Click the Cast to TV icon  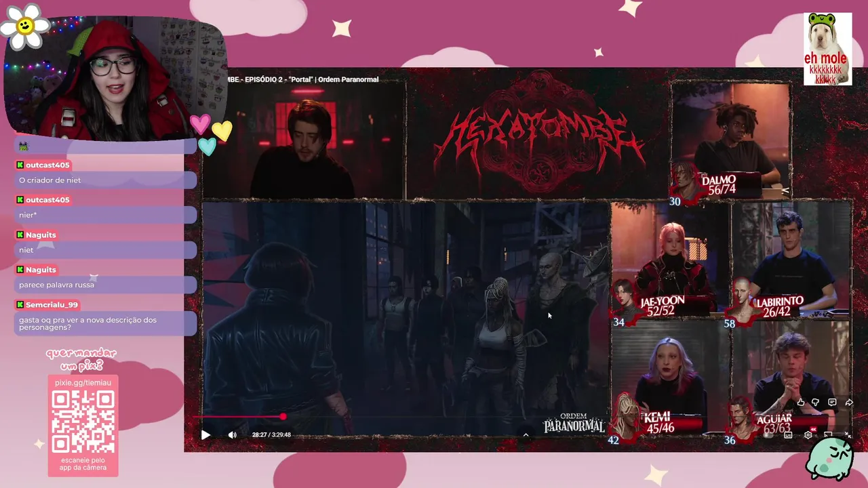828,434
